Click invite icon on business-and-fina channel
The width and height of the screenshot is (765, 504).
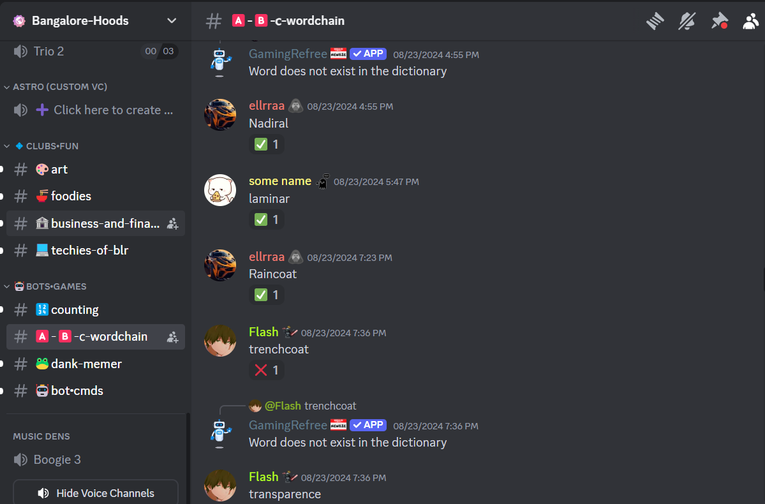pos(172,224)
